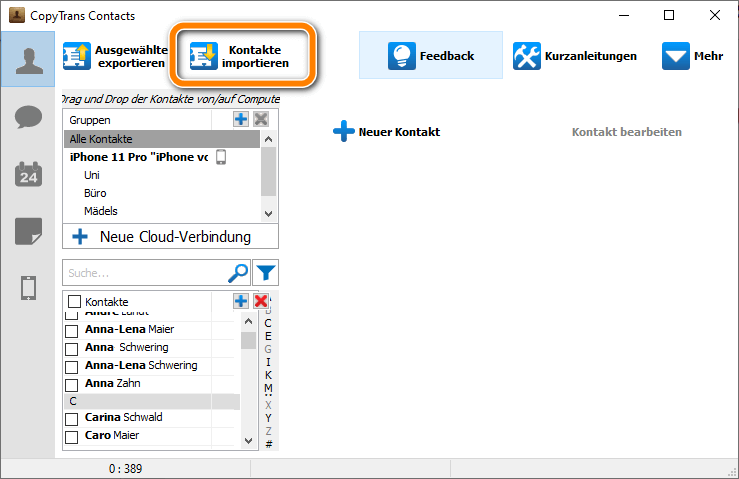Check Carina Schwald checkbox

coord(72,419)
